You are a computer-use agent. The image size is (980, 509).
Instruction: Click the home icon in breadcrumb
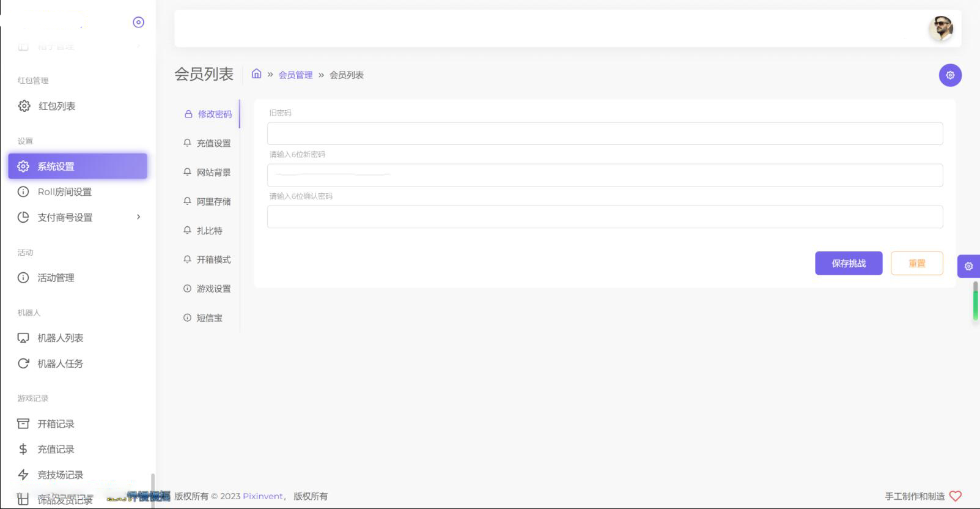click(x=257, y=74)
